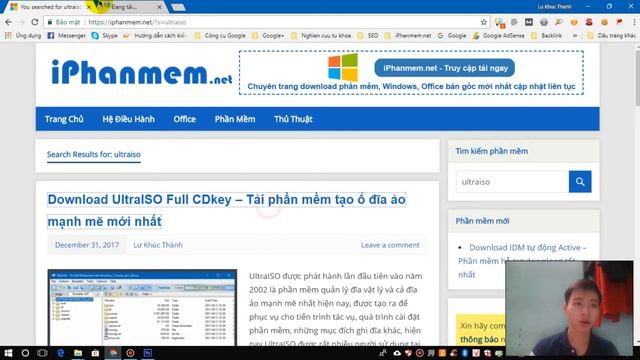Open the iPhanmem.net bookmark folder
Viewport: 640px width, 360px height.
coord(408,36)
